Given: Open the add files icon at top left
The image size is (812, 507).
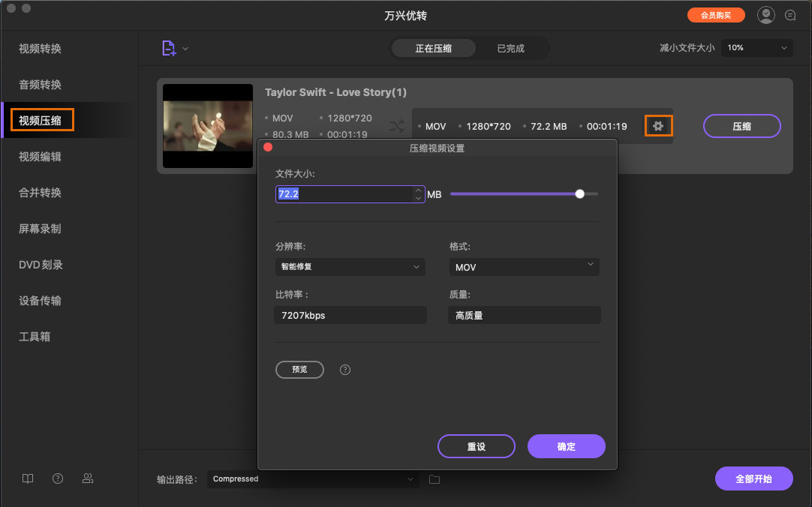Looking at the screenshot, I should (x=170, y=46).
